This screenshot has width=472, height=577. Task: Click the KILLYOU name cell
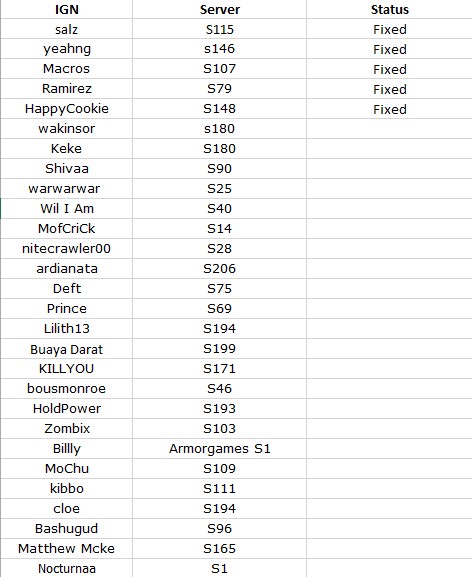click(67, 368)
